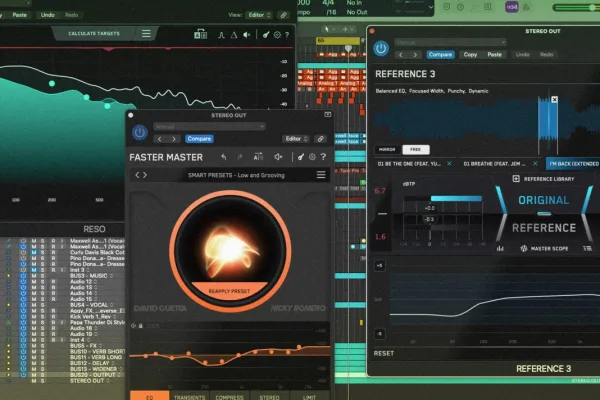This screenshot has width=600, height=400.
Task: Mute the Inst 3 track
Action: pyautogui.click(x=34, y=270)
